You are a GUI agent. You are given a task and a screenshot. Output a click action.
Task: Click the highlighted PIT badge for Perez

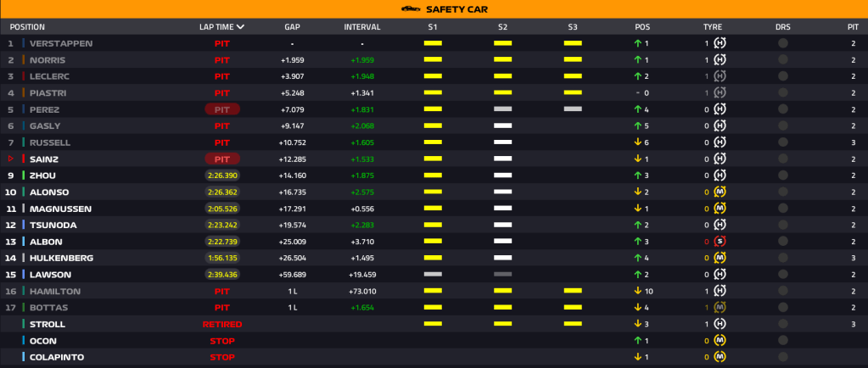point(222,109)
